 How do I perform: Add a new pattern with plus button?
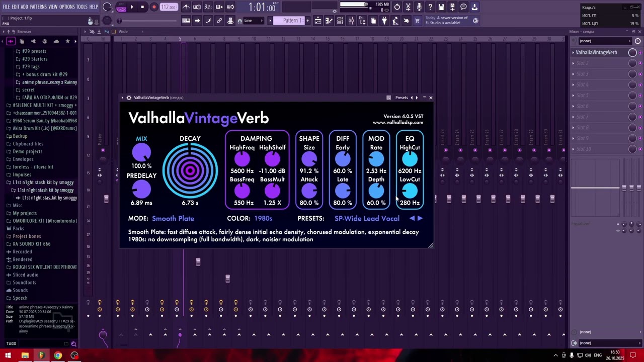coord(307,21)
